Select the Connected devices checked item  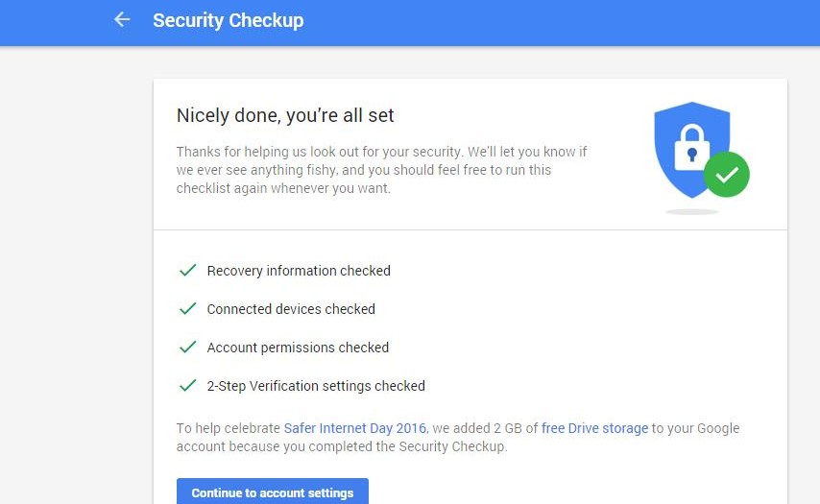click(x=291, y=309)
